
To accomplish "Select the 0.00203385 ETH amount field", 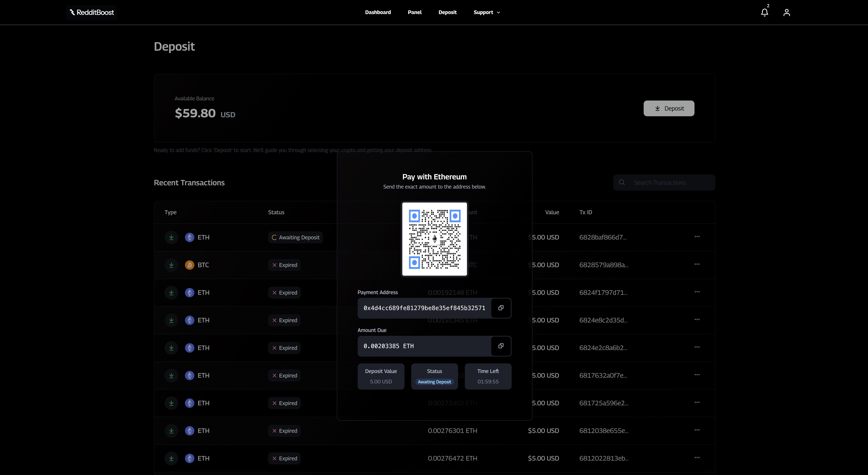I will click(x=424, y=346).
